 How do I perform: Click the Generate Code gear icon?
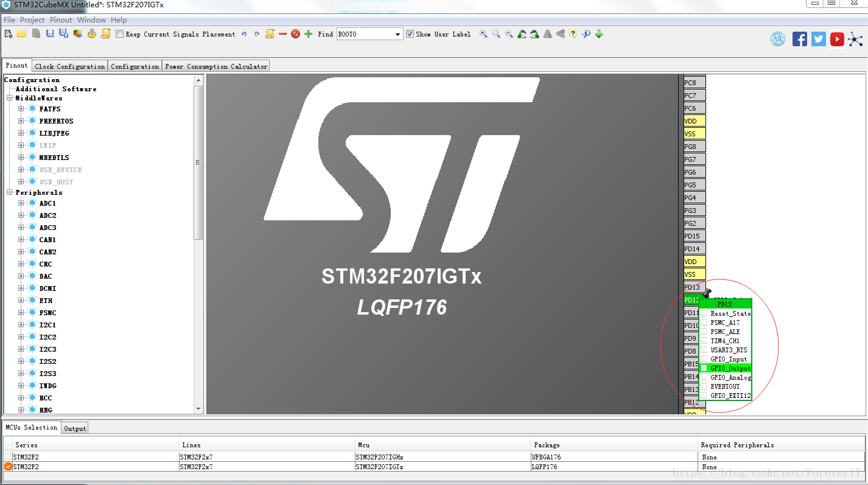tap(91, 34)
